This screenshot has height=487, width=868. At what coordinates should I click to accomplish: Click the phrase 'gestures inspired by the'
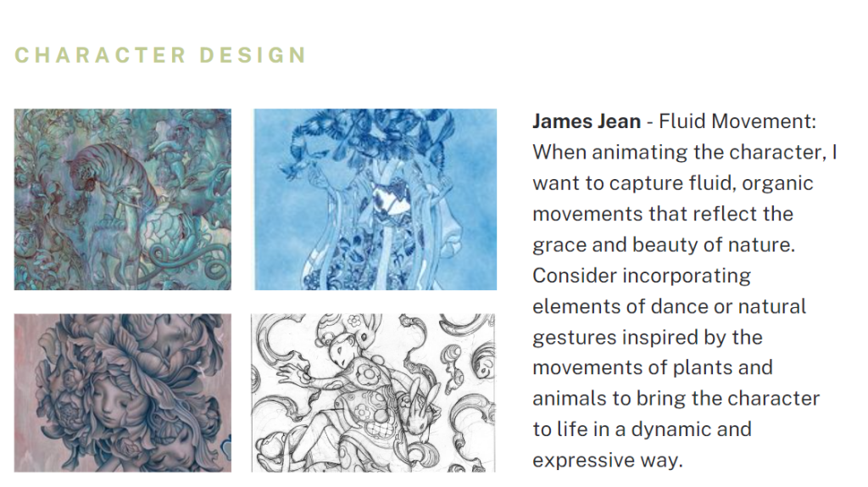coord(648,338)
